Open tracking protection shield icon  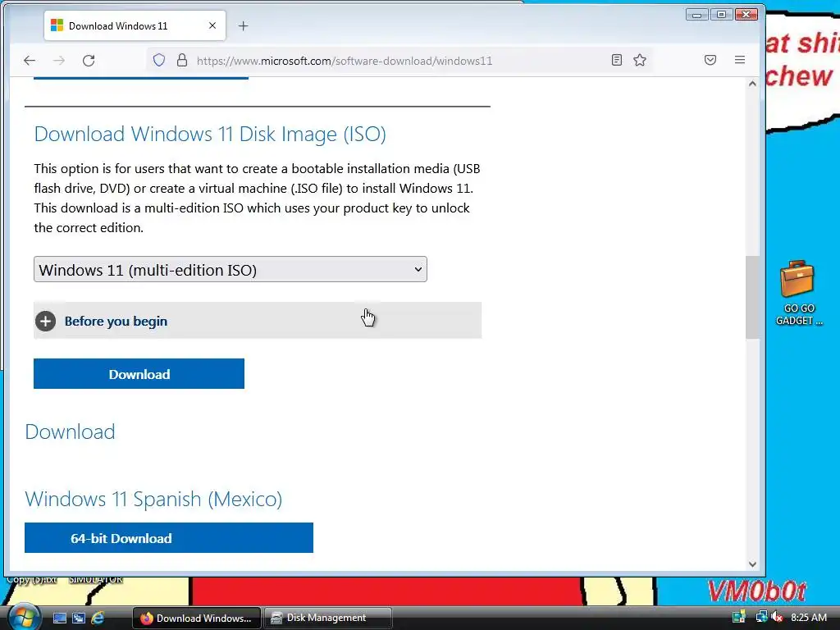pyautogui.click(x=158, y=60)
